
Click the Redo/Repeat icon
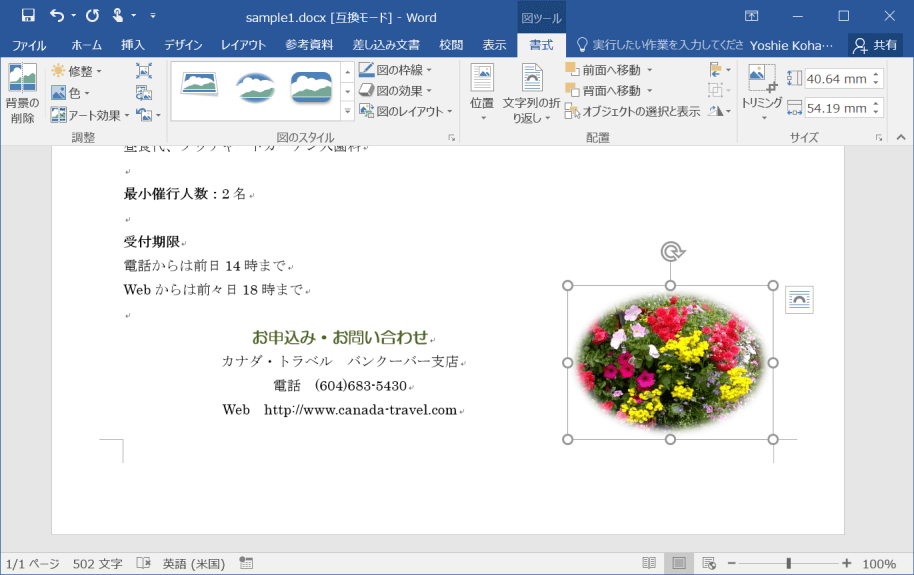click(92, 16)
